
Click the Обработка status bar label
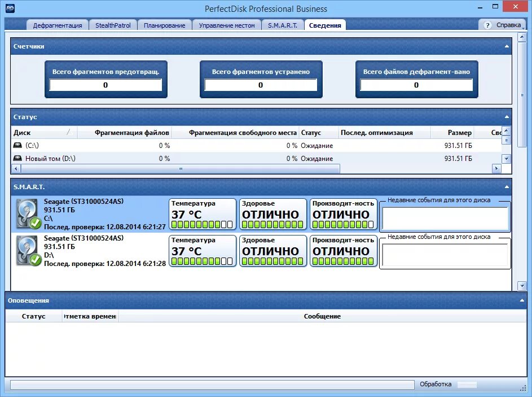(436, 384)
